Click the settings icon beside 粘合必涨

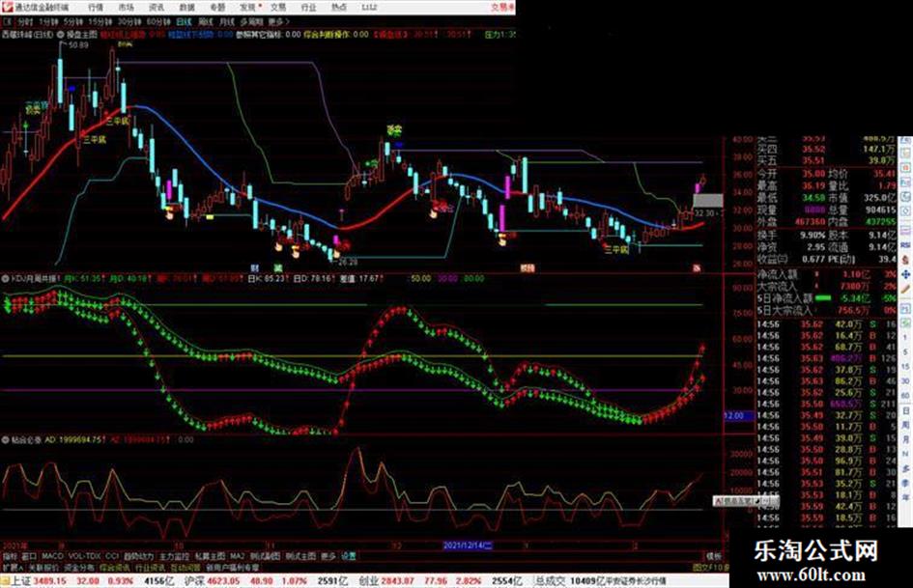coord(5,440)
